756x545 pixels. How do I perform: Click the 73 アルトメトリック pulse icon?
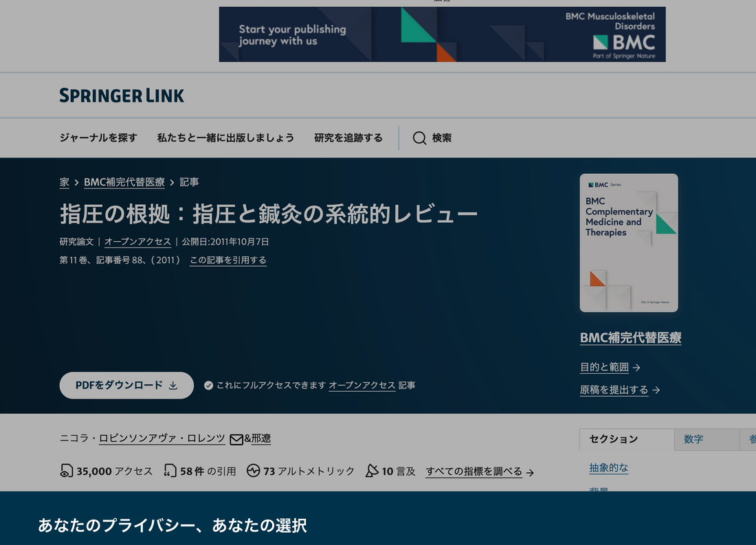pos(253,470)
